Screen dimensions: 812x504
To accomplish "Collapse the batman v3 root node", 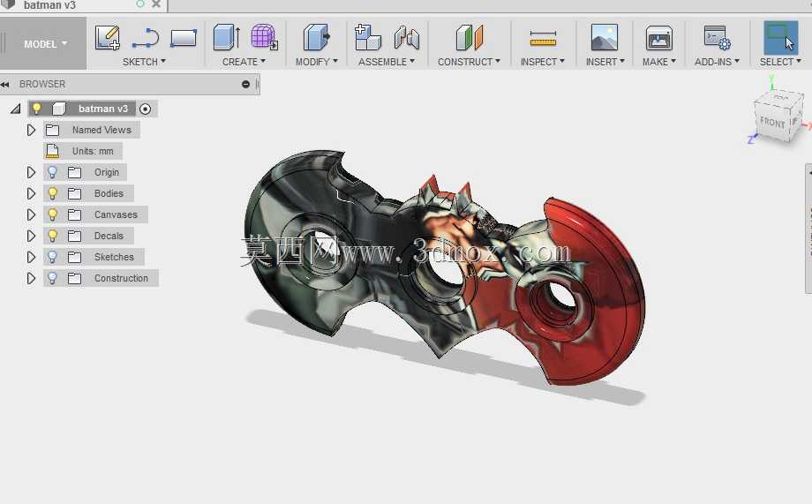I will tap(16, 109).
